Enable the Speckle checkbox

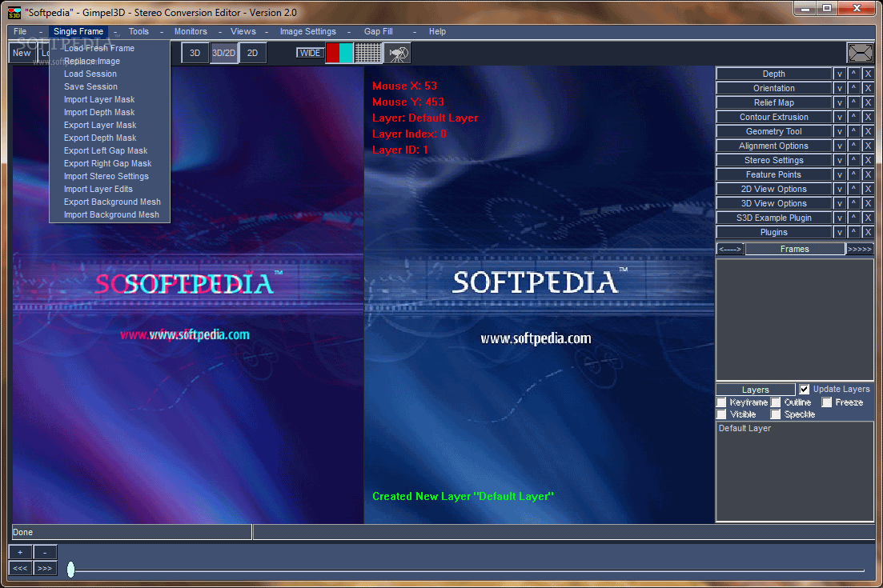tap(776, 414)
